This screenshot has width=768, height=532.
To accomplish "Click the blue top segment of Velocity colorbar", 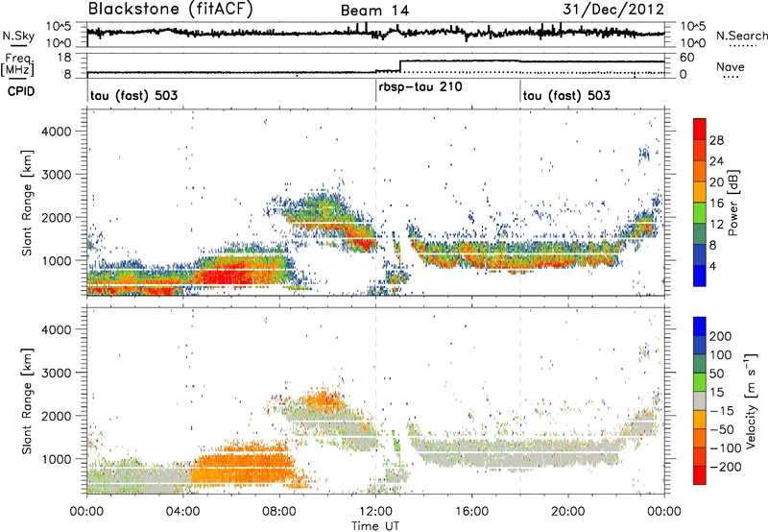I will 700,326.
